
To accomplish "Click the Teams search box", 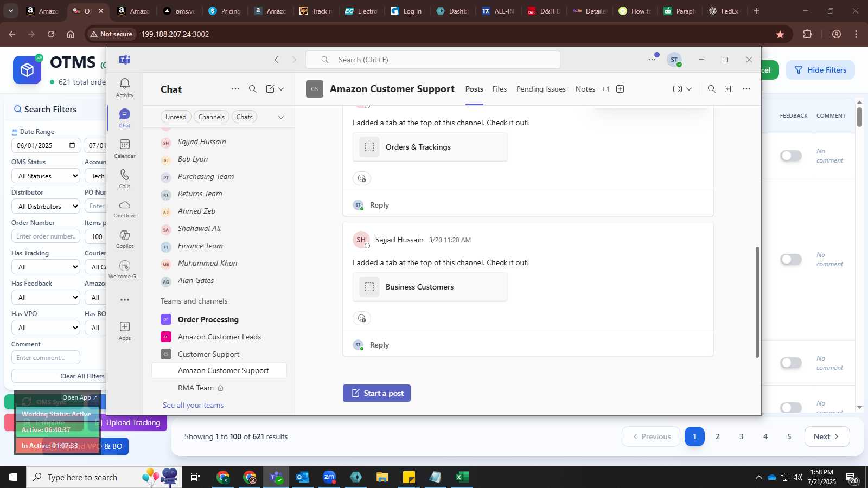I will pyautogui.click(x=433, y=60).
